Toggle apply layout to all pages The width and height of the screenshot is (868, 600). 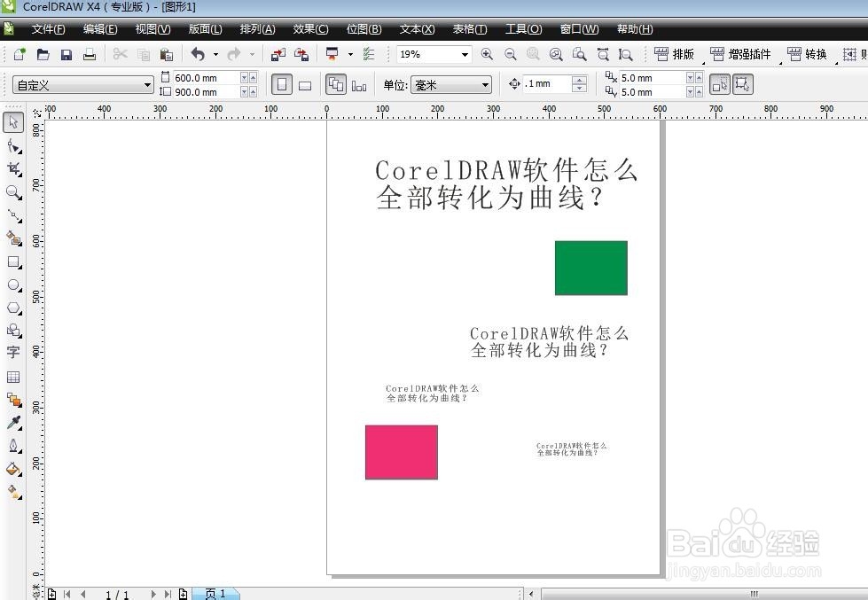pyautogui.click(x=336, y=85)
